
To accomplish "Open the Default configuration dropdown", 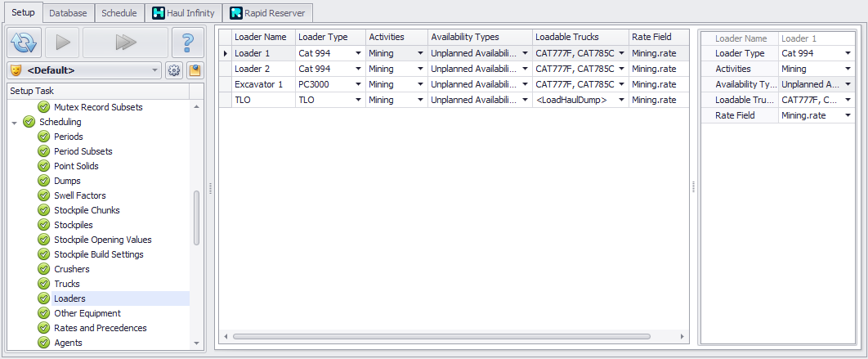I will pyautogui.click(x=154, y=70).
